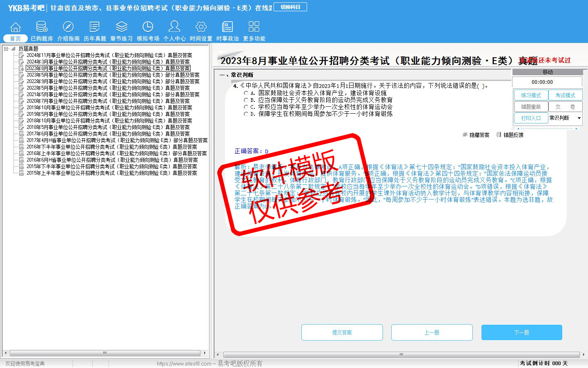Open the 介绍指南 compass guide icon
Viewport: 588px width, 368px height.
tap(68, 27)
